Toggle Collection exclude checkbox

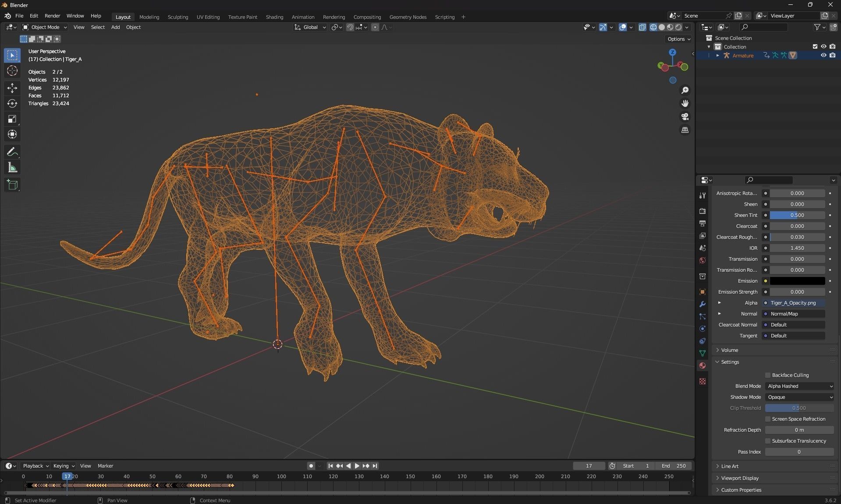[x=815, y=46]
